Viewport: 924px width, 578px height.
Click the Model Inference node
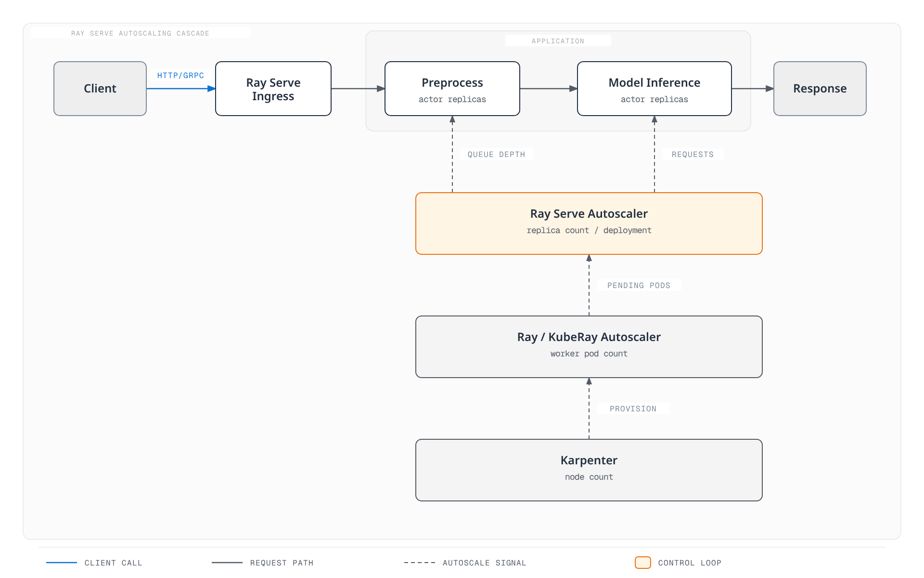pyautogui.click(x=654, y=89)
